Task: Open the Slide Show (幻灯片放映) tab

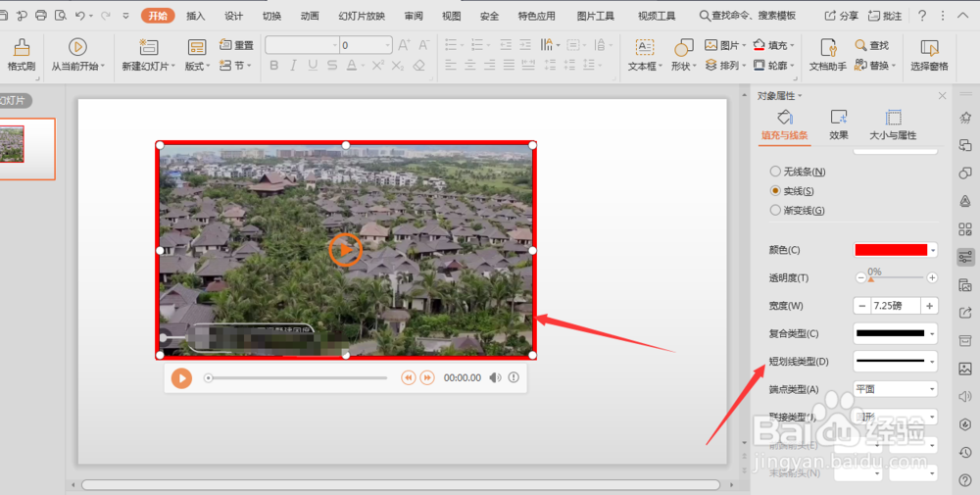Action: pos(362,16)
